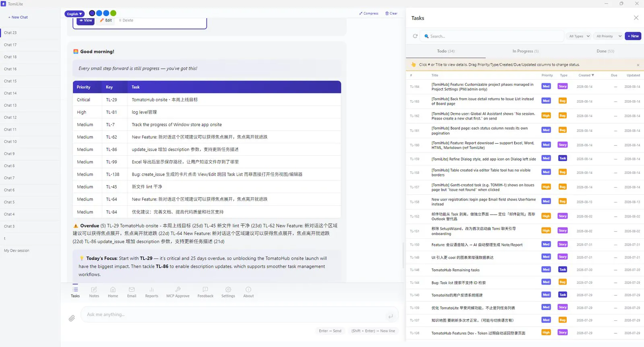Close the Tasks panel with X
The height and width of the screenshot is (347, 644).
tap(636, 18)
